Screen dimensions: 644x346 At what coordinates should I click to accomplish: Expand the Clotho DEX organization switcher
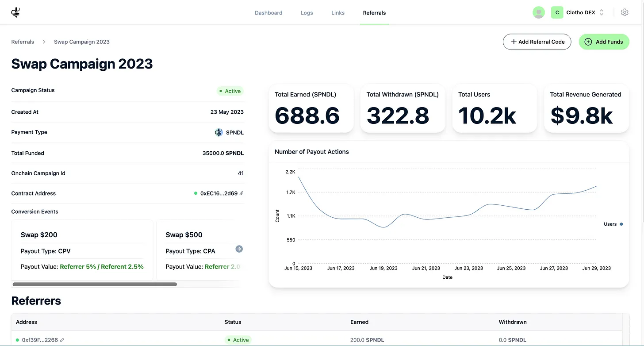pyautogui.click(x=601, y=12)
